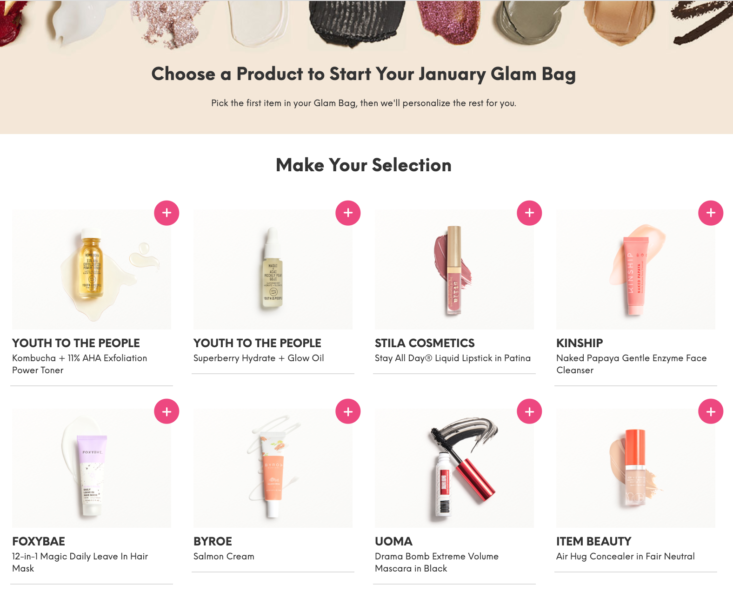Open Stila lipstick product photo
The width and height of the screenshot is (733, 592).
coord(454,269)
